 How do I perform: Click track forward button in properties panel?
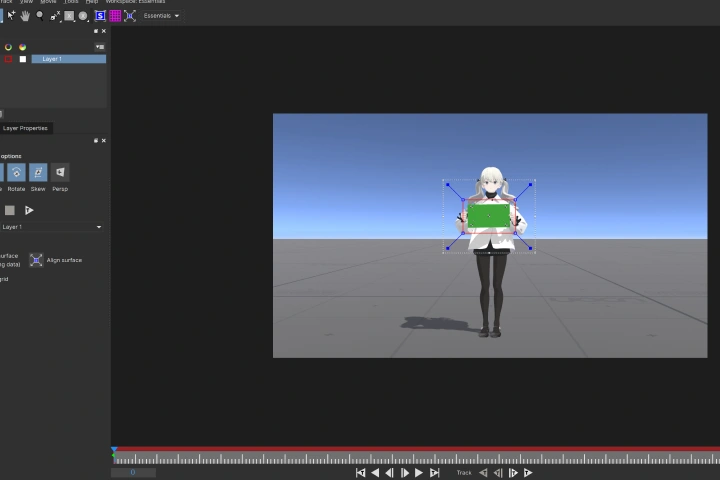tap(29, 210)
